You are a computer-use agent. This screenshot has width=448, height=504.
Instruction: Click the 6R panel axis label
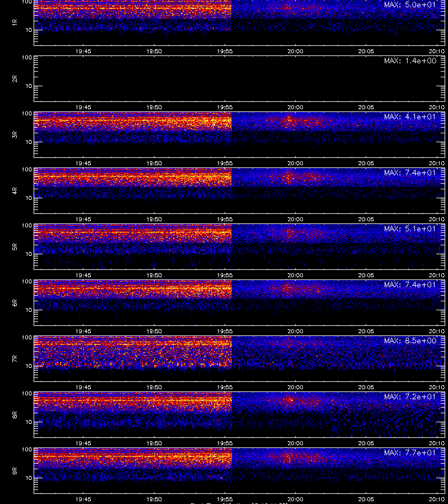tap(15, 303)
